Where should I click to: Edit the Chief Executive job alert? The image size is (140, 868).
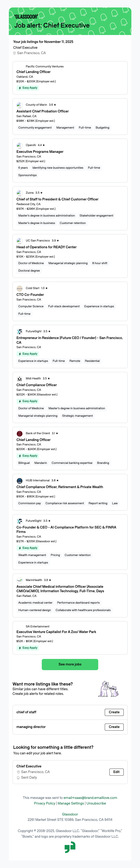pos(116,772)
